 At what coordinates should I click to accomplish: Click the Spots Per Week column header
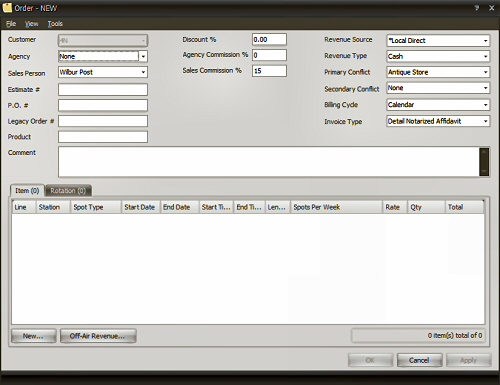coord(337,207)
